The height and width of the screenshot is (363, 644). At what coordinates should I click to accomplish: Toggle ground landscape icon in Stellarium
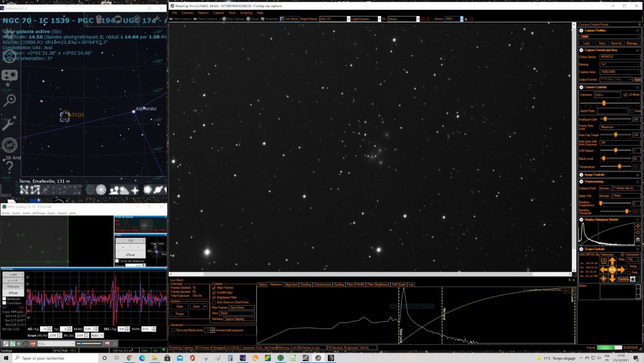[x=114, y=190]
